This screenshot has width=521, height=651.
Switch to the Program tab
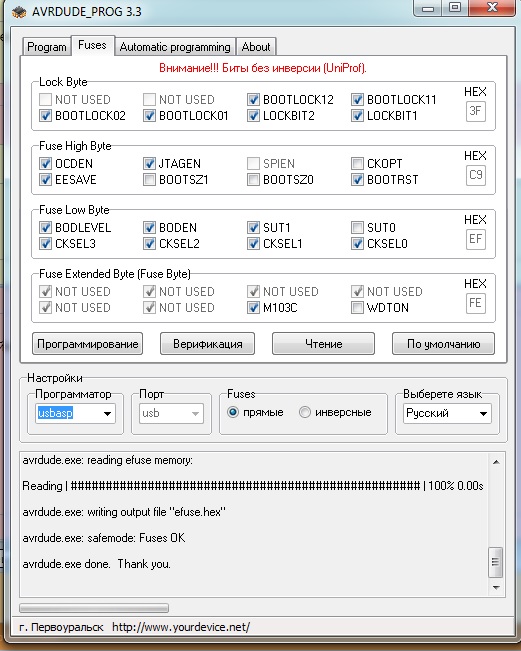[x=46, y=47]
